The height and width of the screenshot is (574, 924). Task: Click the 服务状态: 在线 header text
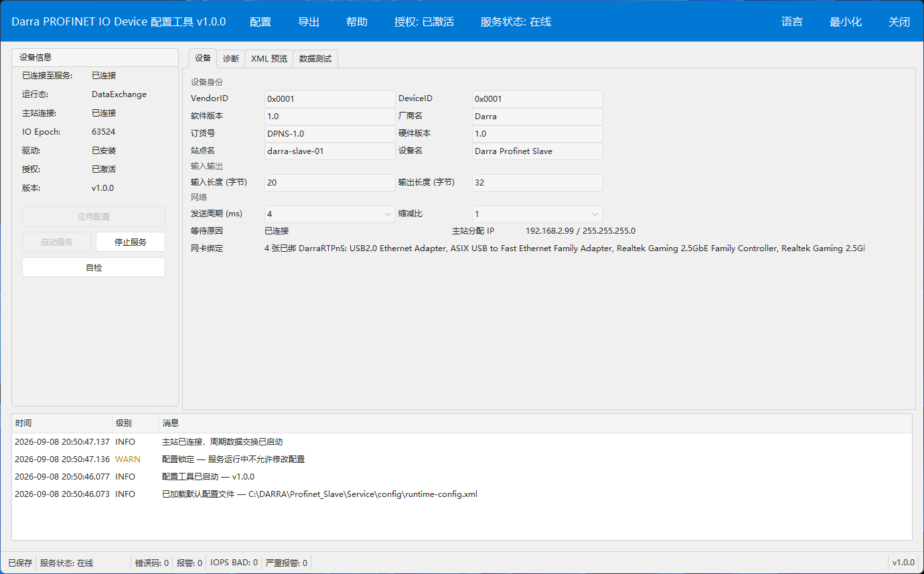(x=516, y=22)
